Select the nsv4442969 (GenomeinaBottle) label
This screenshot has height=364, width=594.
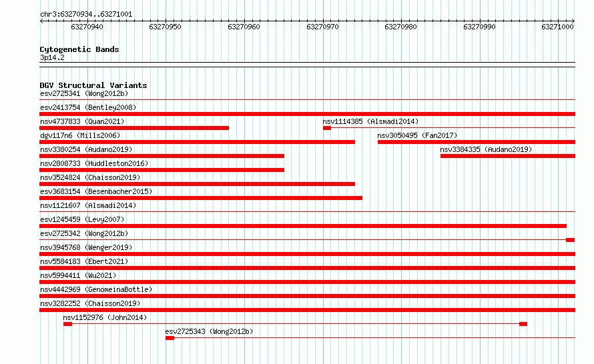[96, 289]
